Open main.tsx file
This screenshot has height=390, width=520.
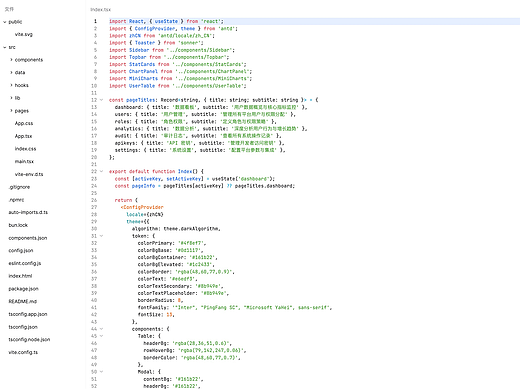(24, 161)
